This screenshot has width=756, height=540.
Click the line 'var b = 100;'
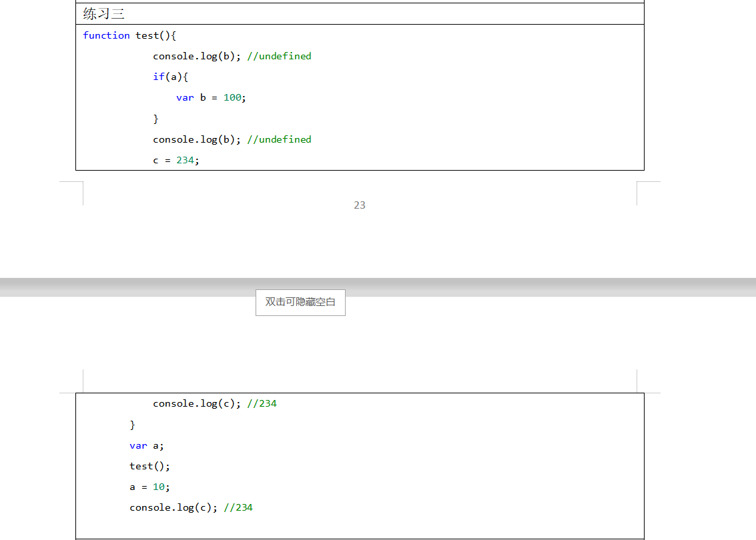point(211,98)
